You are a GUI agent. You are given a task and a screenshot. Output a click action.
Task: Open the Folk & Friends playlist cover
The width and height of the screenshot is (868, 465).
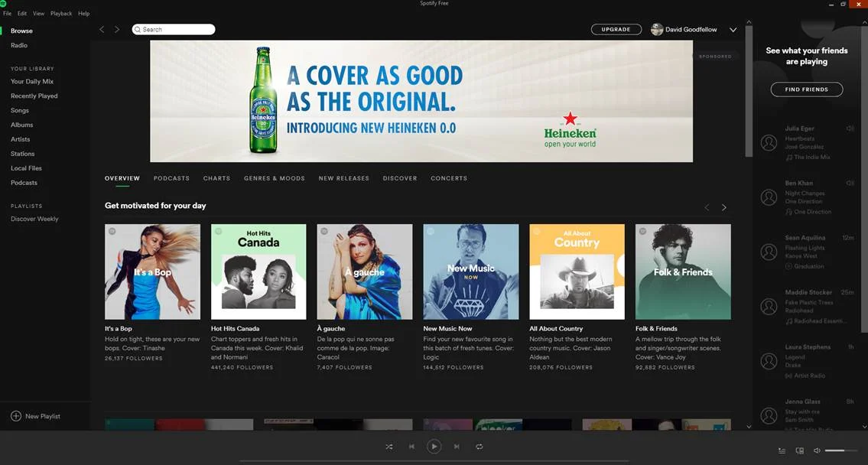[683, 272]
